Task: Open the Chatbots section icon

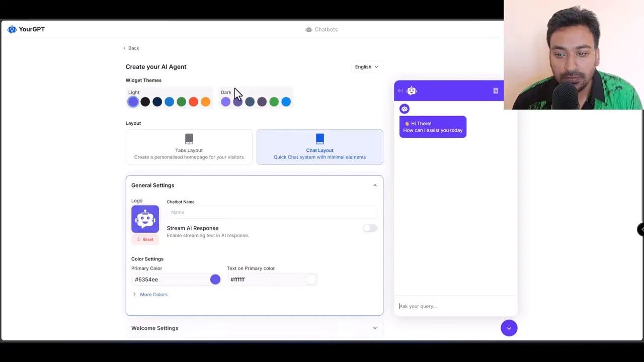Action: coord(309,29)
